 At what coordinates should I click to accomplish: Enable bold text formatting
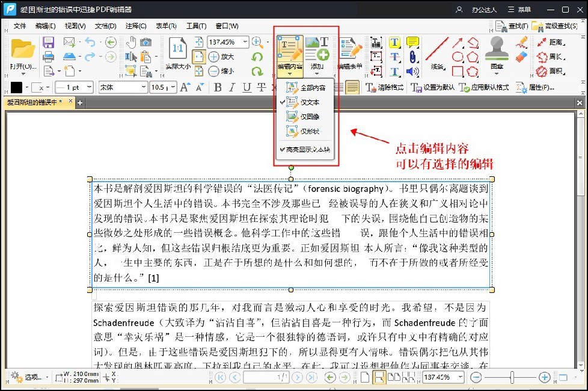pos(217,87)
